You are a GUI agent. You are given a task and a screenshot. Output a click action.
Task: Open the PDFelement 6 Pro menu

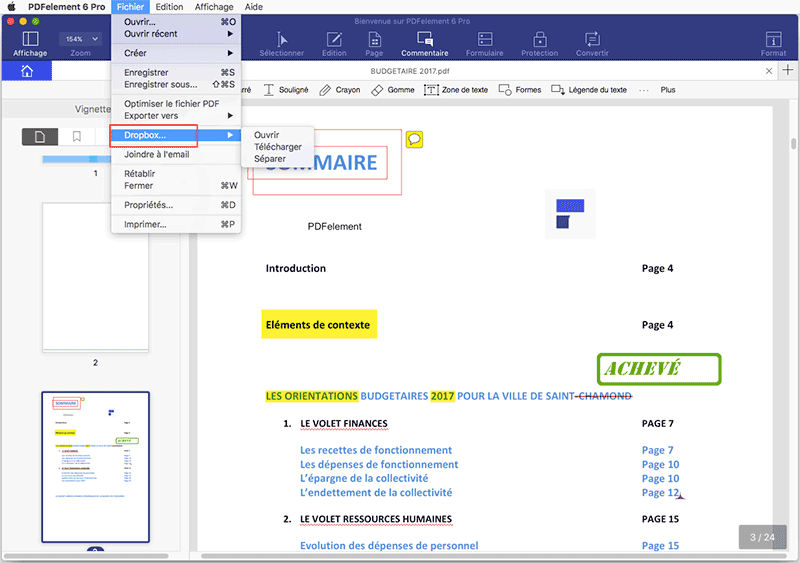point(66,7)
